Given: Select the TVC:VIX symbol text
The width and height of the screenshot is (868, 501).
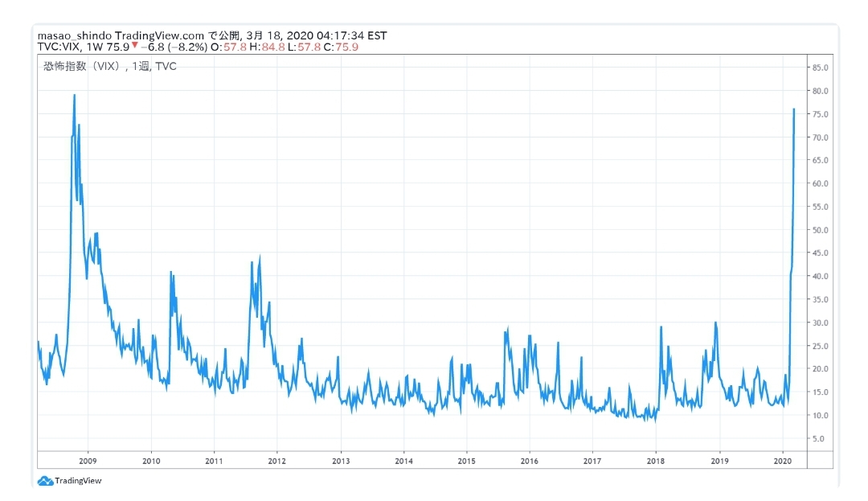Looking at the screenshot, I should pos(59,47).
